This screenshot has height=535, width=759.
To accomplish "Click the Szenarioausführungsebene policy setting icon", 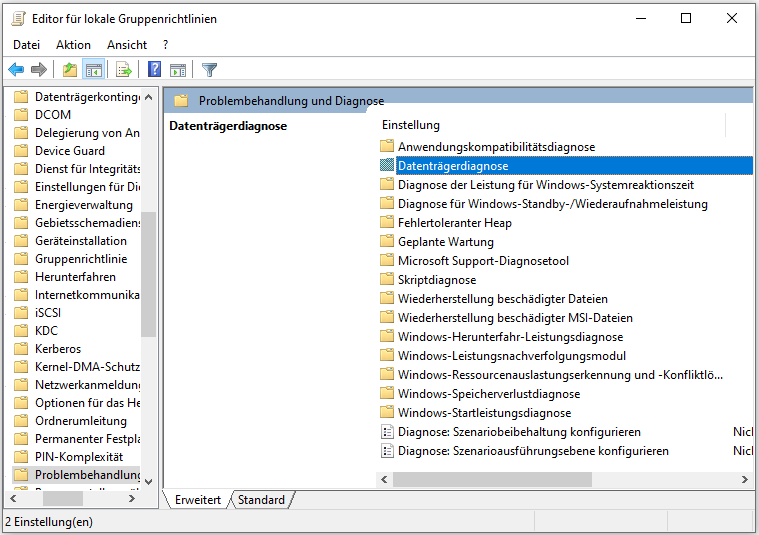I will 387,451.
